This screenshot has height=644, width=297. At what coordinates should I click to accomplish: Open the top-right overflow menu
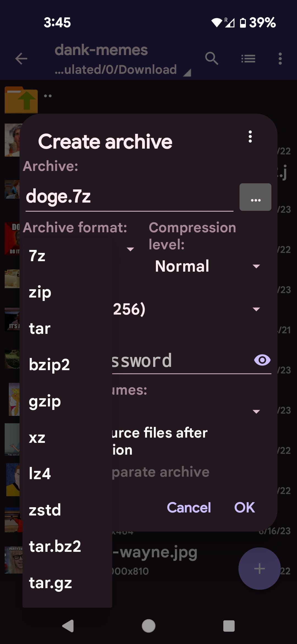coord(280,59)
